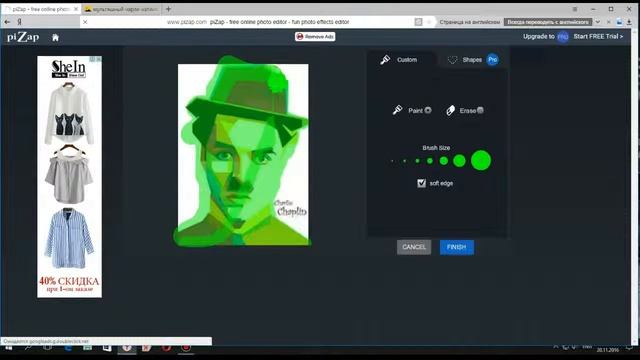Click the PRO circle next to Upgrade to
This screenshot has width=640, height=360.
coord(563,37)
